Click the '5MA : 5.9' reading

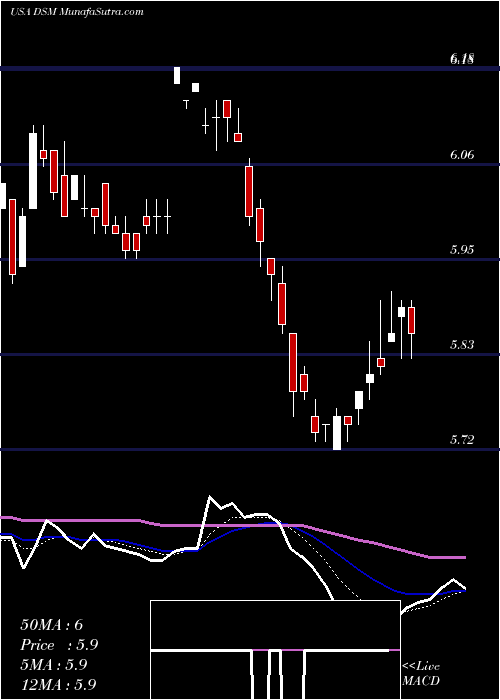point(54,665)
